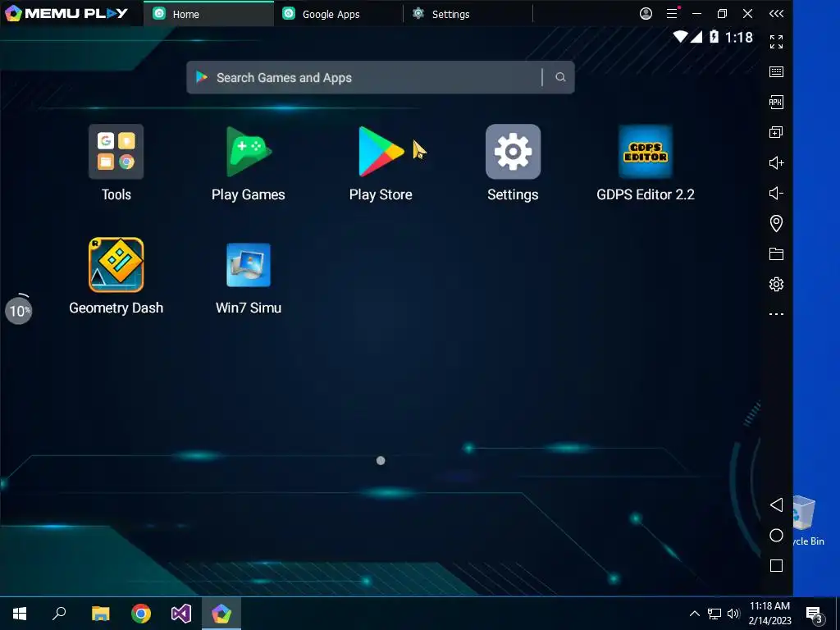This screenshot has width=840, height=630.
Task: Click the home page indicator dot
Action: [x=381, y=460]
